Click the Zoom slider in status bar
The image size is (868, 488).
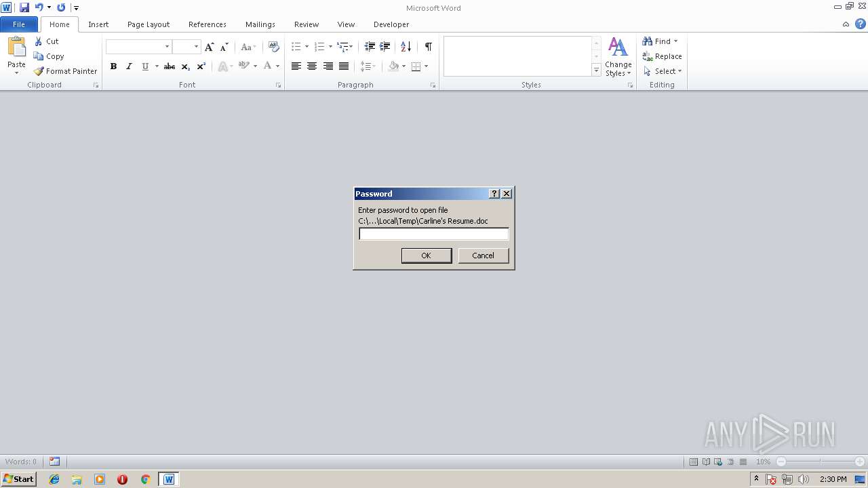coord(820,462)
